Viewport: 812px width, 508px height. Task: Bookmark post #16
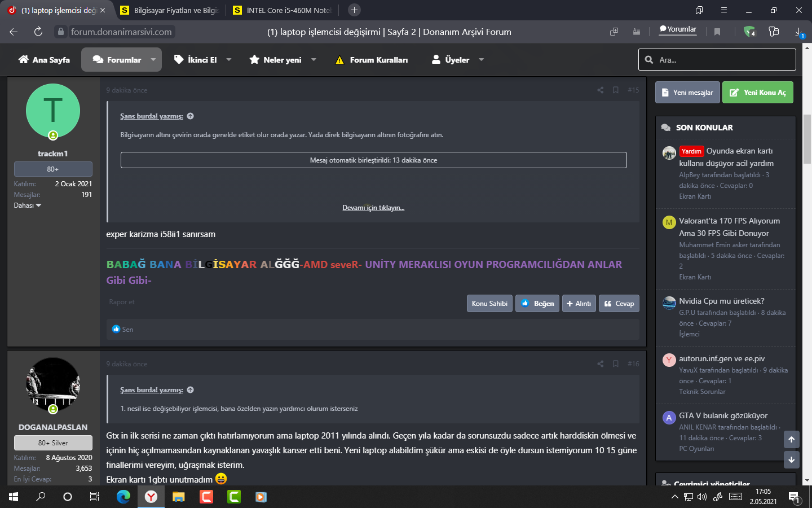click(616, 364)
